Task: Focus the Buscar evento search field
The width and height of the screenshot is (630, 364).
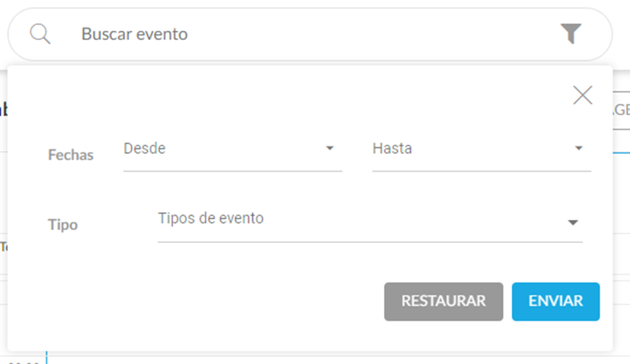Action: [x=309, y=34]
